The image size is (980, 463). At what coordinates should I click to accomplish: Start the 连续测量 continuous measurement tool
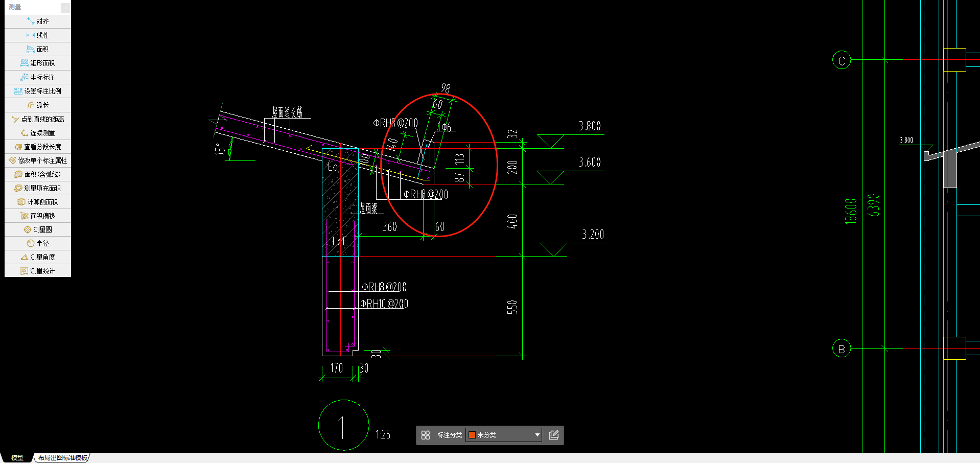pyautogui.click(x=38, y=133)
